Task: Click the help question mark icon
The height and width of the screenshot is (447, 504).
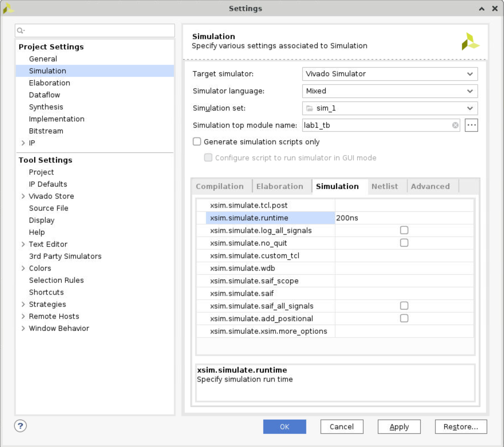Action: pos(21,426)
